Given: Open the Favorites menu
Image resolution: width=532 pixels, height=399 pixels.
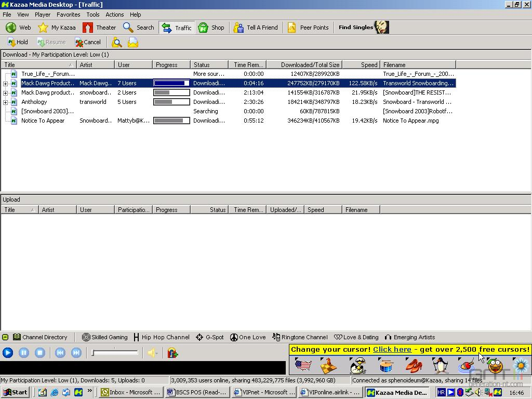Looking at the screenshot, I should pos(68,15).
